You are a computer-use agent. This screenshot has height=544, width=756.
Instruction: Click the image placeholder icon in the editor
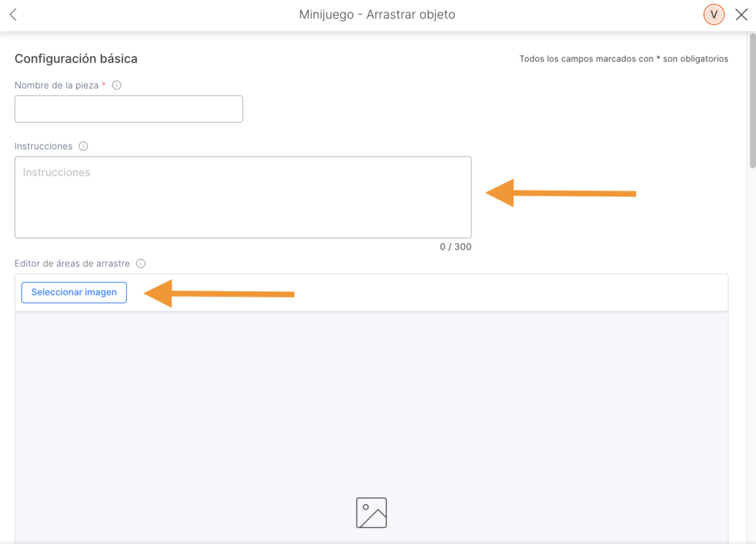pos(371,513)
